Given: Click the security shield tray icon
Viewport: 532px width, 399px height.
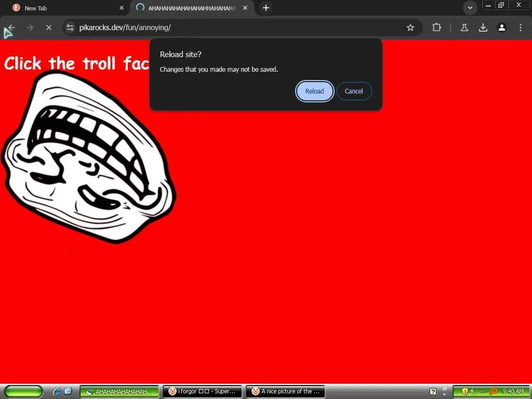Looking at the screenshot, I should coord(465,392).
